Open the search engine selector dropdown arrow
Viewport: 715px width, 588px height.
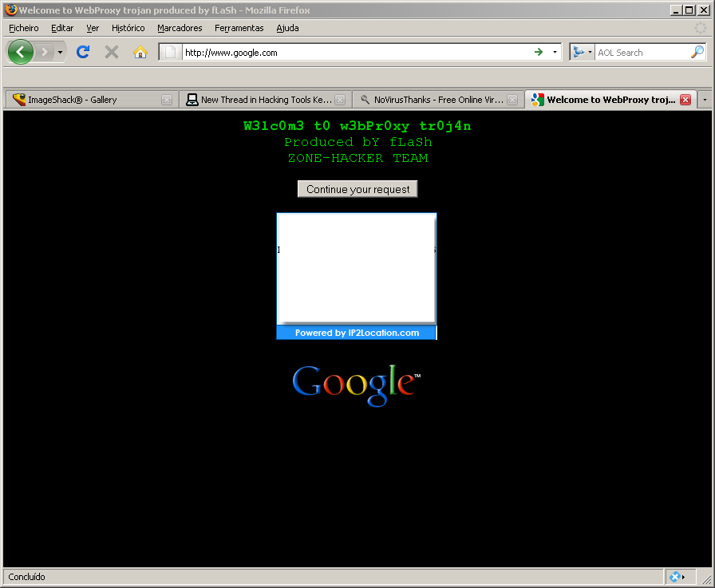coord(590,52)
